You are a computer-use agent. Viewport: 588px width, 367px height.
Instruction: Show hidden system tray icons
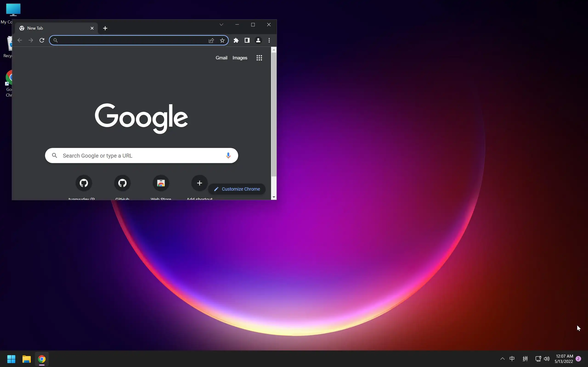[x=502, y=359]
